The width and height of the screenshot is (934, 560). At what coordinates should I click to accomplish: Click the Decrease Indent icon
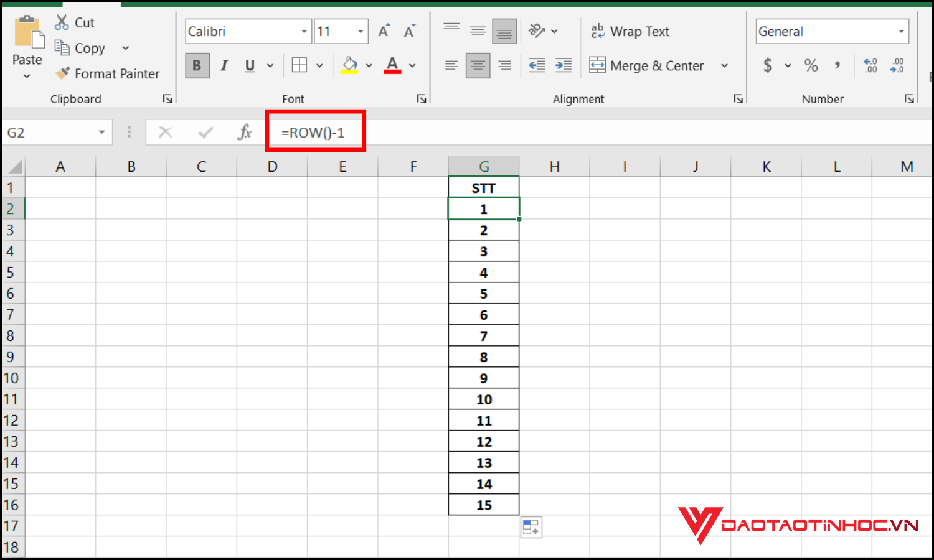[x=536, y=65]
